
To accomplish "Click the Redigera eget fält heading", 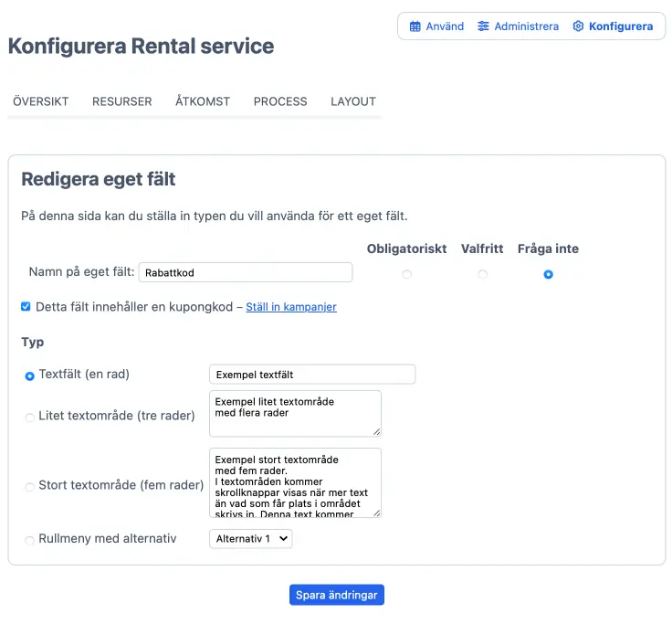I will (x=99, y=179).
